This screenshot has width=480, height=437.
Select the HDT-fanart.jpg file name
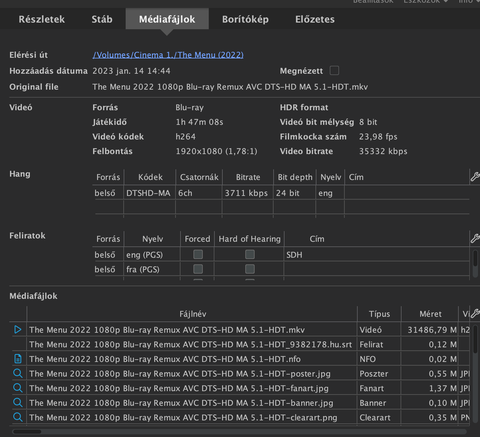(179, 388)
